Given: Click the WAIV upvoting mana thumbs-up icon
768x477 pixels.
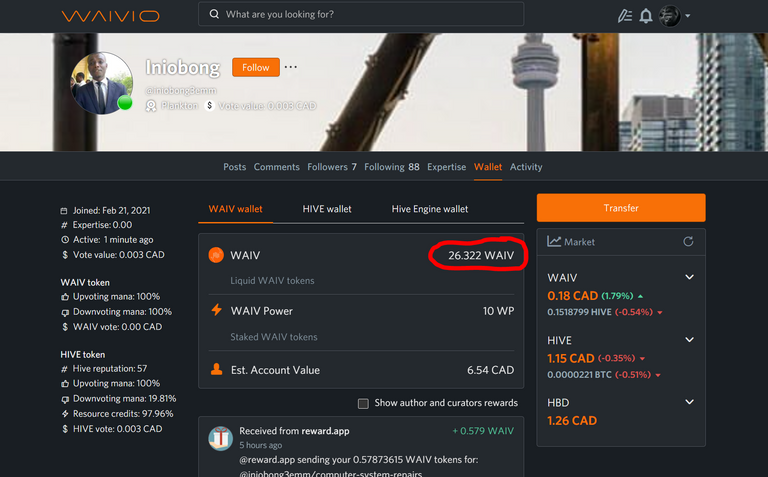Looking at the screenshot, I should pyautogui.click(x=65, y=297).
